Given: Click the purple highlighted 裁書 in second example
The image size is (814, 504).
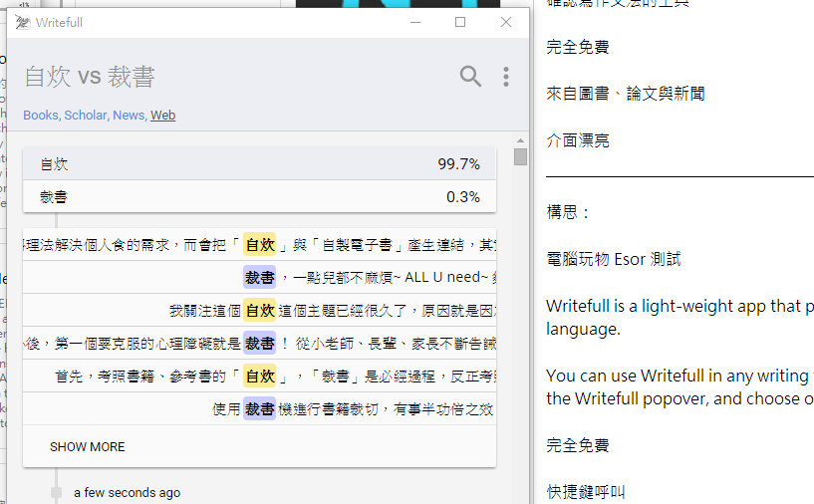Looking at the screenshot, I should [x=260, y=277].
